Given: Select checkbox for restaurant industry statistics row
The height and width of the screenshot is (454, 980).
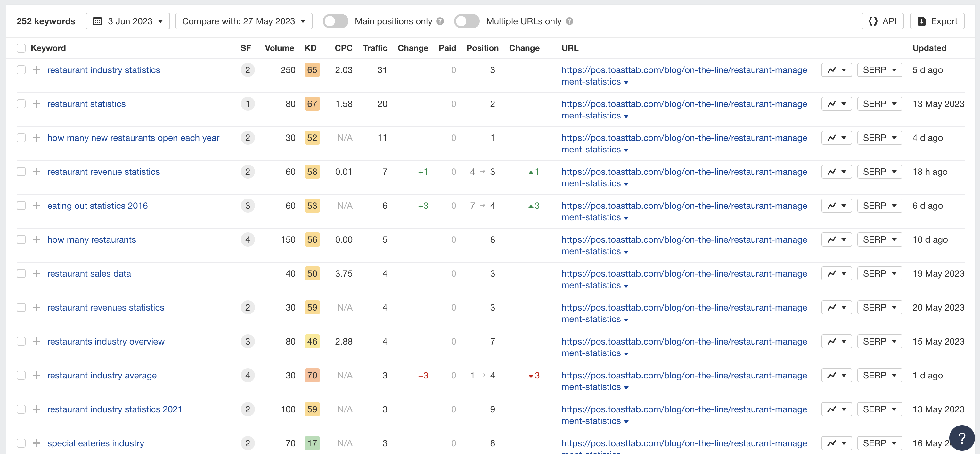Looking at the screenshot, I should [x=20, y=70].
